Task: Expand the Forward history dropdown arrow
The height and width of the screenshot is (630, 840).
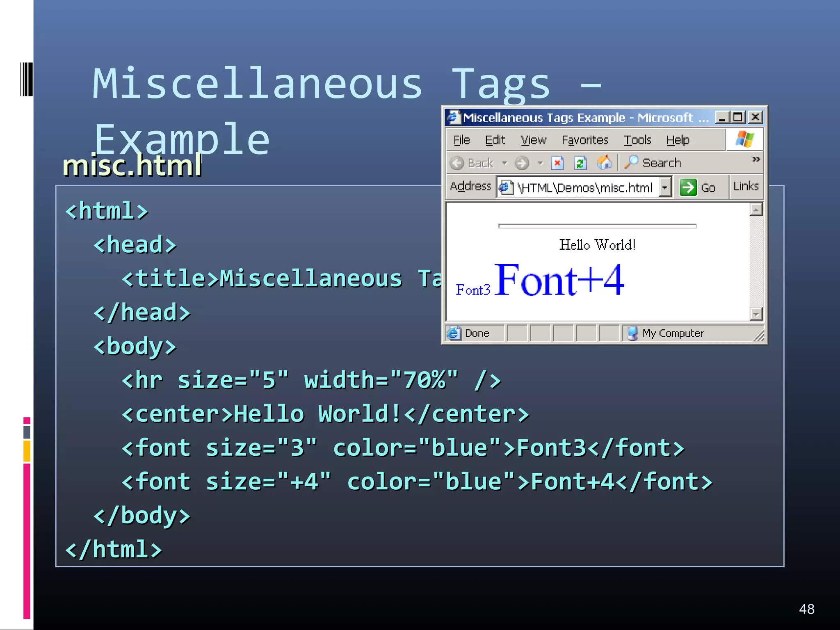Action: coord(540,163)
